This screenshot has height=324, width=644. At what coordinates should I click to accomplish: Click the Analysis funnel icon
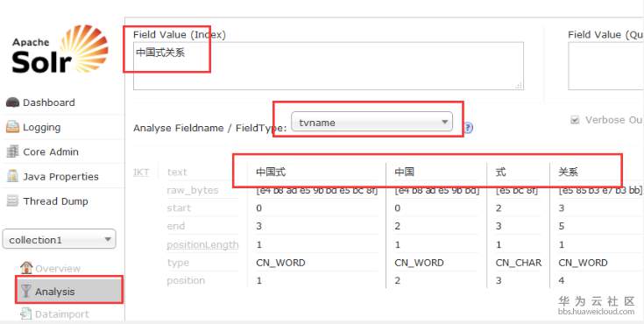pos(26,291)
